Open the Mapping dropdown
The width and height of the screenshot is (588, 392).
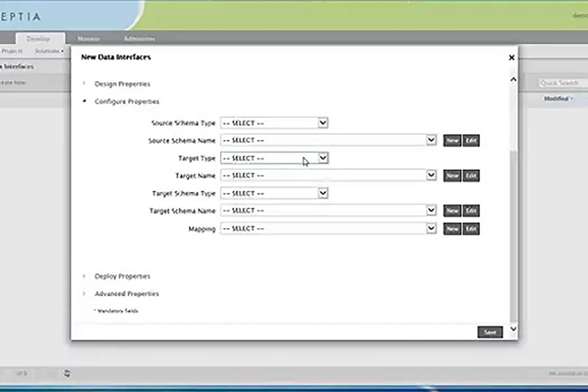431,228
